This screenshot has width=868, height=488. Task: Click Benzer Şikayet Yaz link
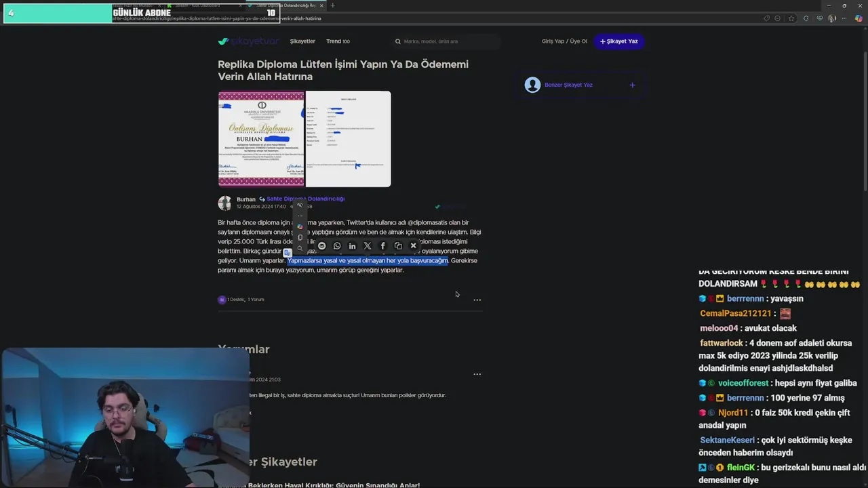(568, 85)
